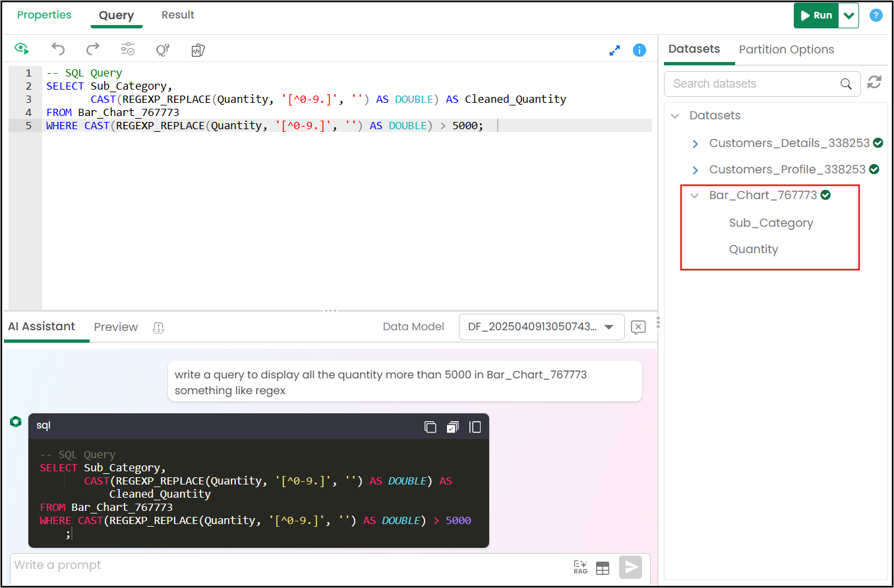Click the replace-editor-content icon on sql block
Screen dimensions: 894x588
pos(452,427)
